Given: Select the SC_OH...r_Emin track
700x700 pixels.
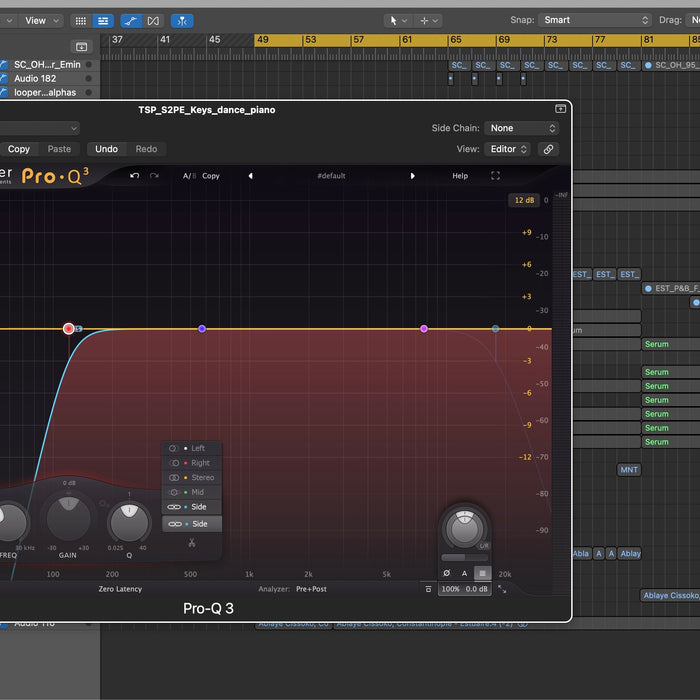Looking at the screenshot, I should click(x=47, y=65).
